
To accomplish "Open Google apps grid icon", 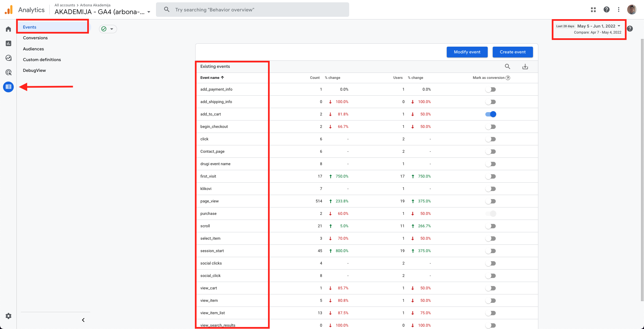I will tap(593, 10).
